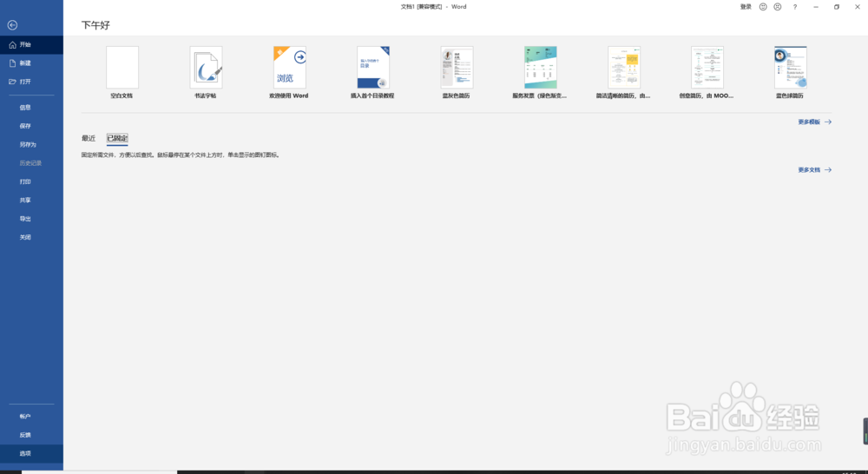Open the 欢迎使用 Word template

290,73
